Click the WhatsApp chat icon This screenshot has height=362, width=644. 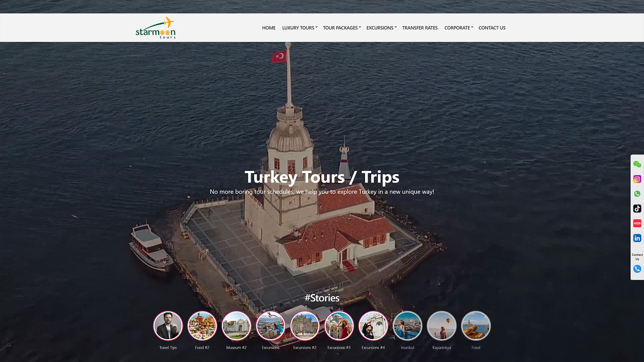click(637, 194)
